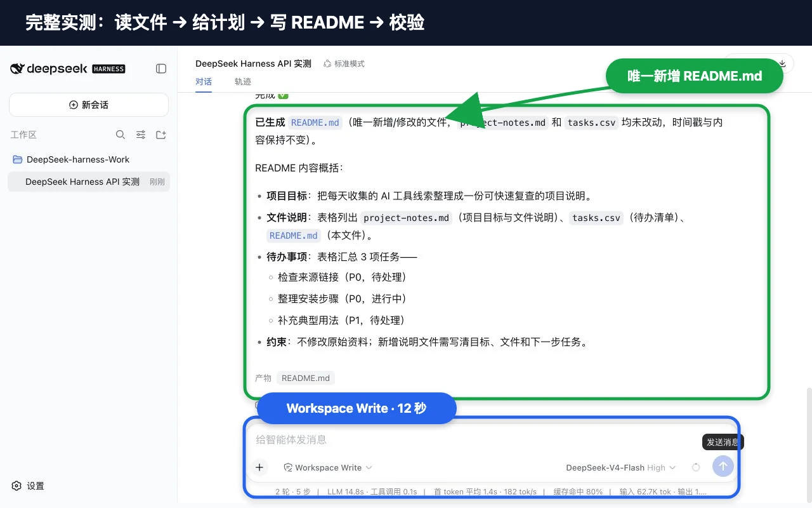Click the README 内容概括 line

(x=299, y=168)
